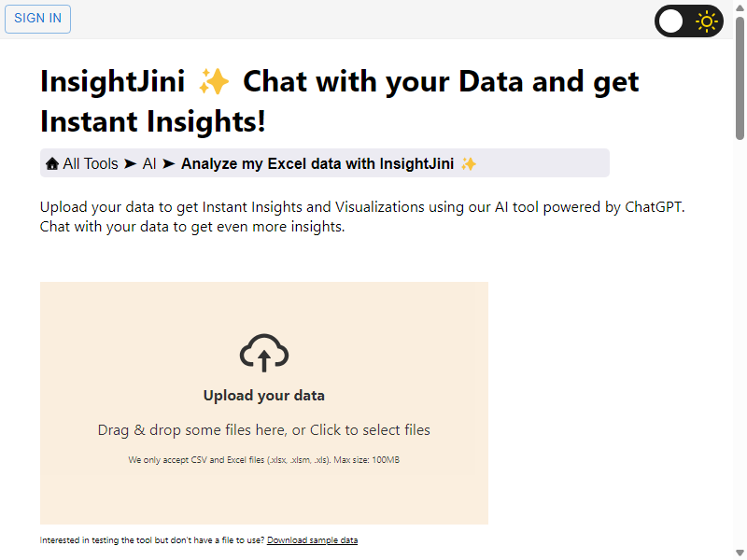Click the scroll down arrow on scrollbar

pos(740,553)
